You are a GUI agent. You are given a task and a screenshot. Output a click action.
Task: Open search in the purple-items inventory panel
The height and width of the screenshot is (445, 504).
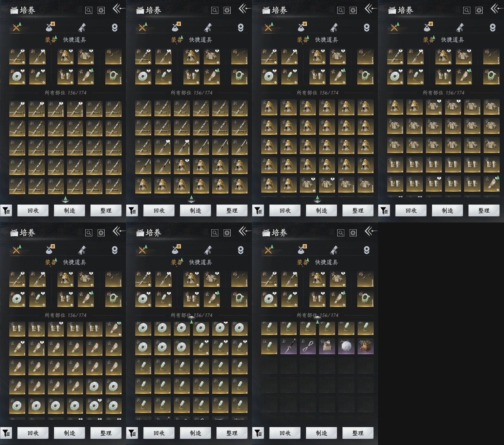pyautogui.click(x=341, y=233)
